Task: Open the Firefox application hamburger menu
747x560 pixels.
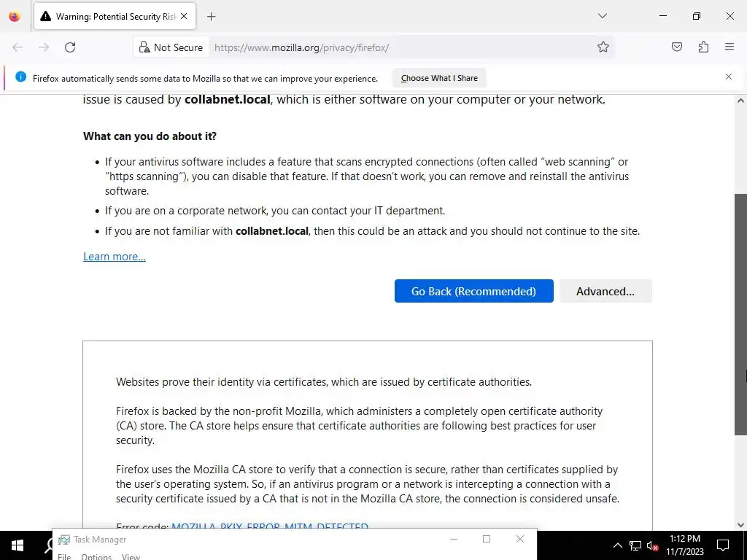Action: coord(729,47)
